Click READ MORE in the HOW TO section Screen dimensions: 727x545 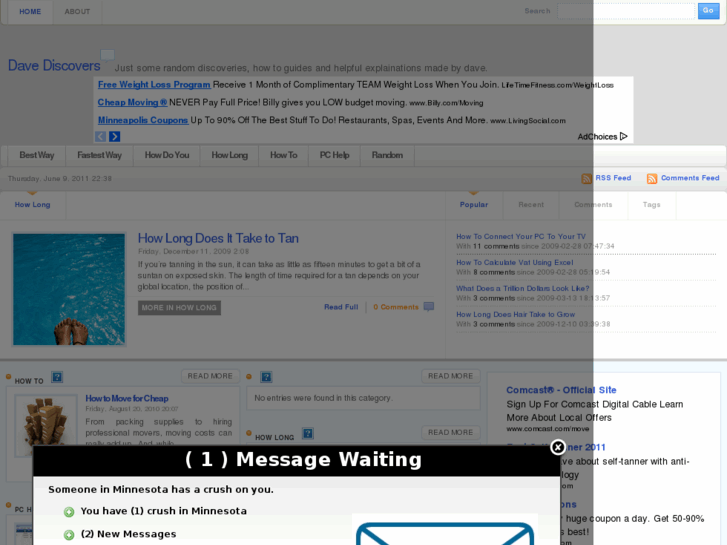(210, 376)
